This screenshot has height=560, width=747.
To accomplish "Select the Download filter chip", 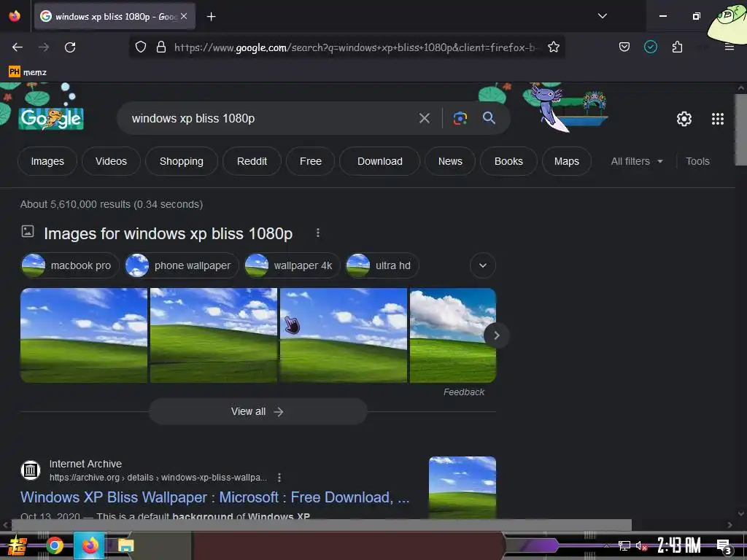I will tap(379, 161).
